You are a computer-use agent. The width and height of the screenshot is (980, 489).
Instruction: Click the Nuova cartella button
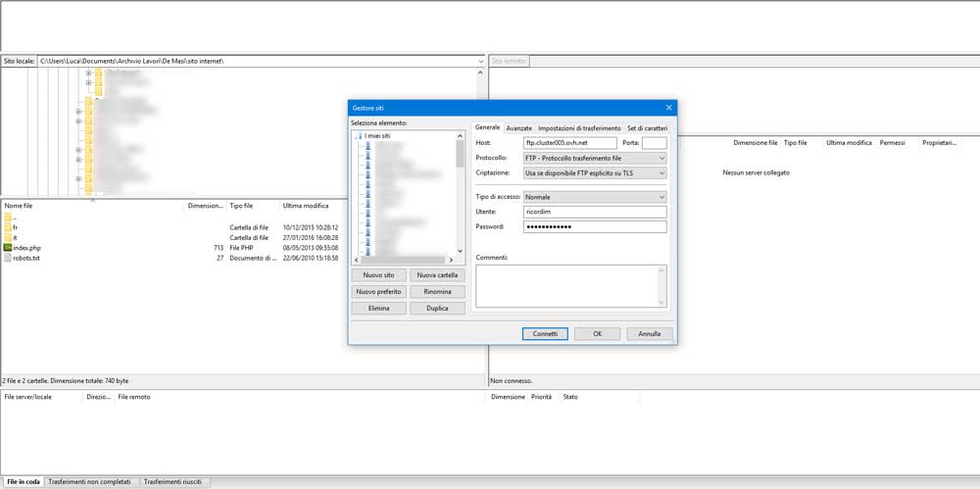[437, 275]
